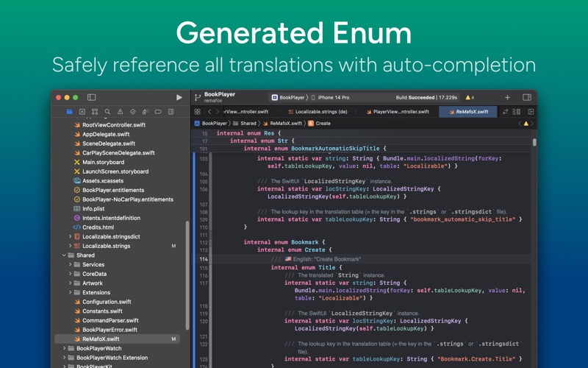Select the Source Control navigator icon

(82, 112)
